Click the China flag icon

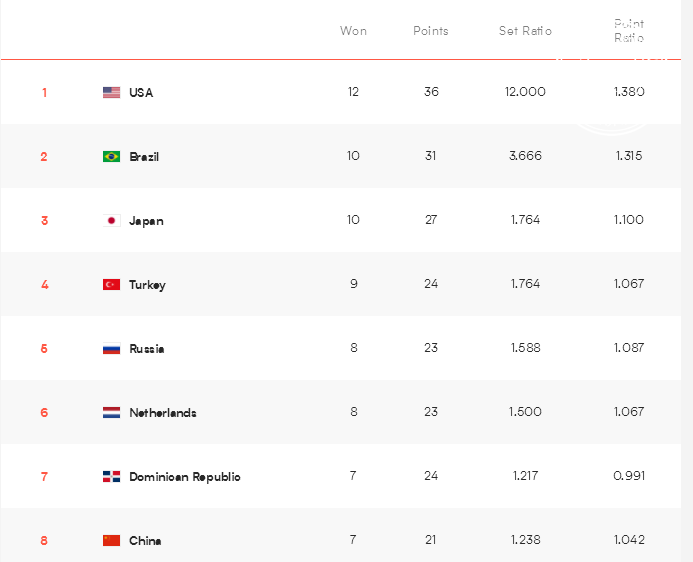point(111,540)
